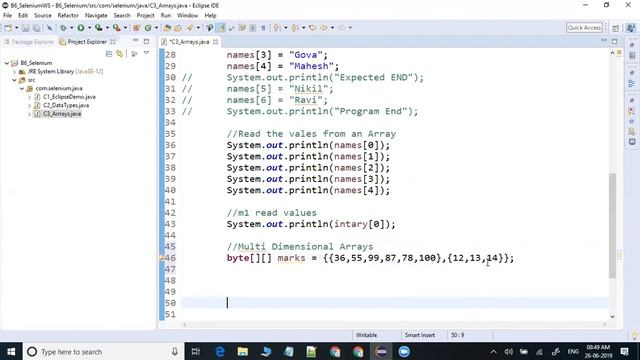This screenshot has width=640, height=360.
Task: Click the Open Type toolbar icon
Action: [167, 28]
